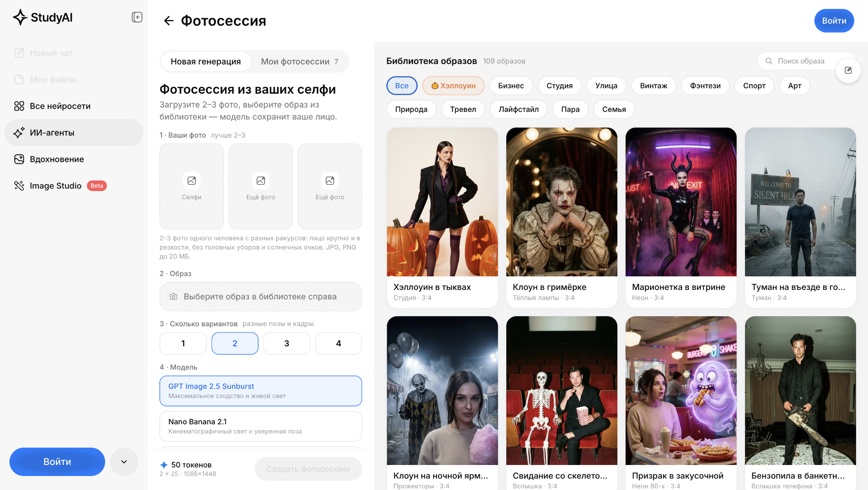Select the Призрак в закусочной thumbnail
The image size is (868, 490).
[681, 391]
